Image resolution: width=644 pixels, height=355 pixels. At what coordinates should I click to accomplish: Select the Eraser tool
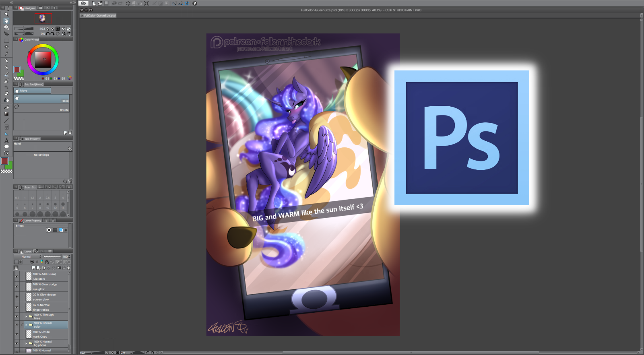[6, 93]
